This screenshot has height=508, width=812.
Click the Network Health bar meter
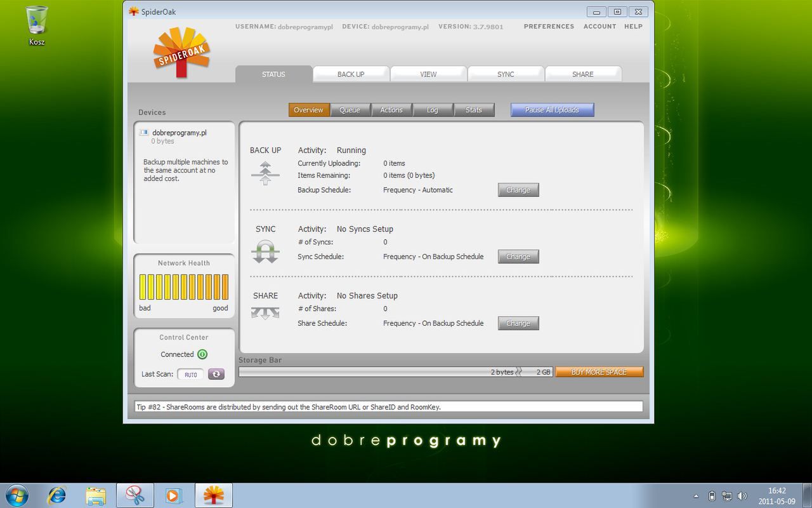pos(184,287)
